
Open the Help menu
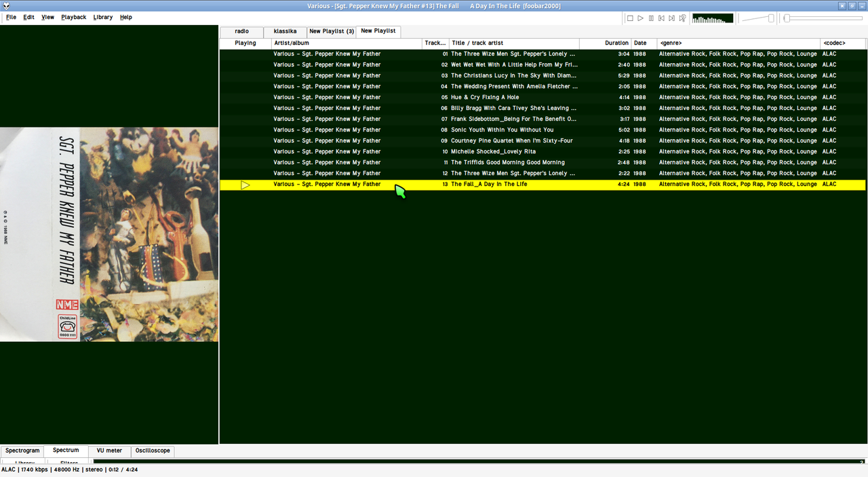click(x=126, y=17)
